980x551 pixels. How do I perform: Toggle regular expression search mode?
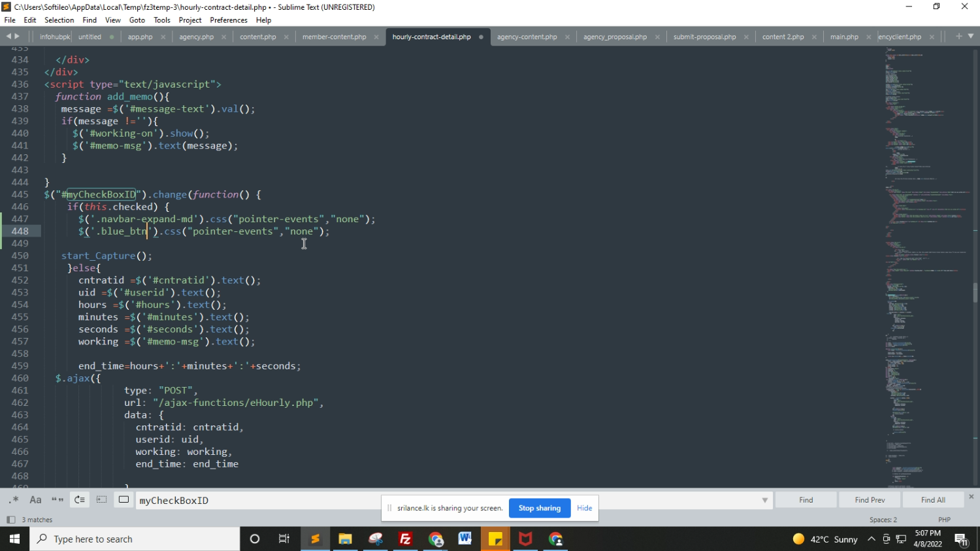click(14, 500)
